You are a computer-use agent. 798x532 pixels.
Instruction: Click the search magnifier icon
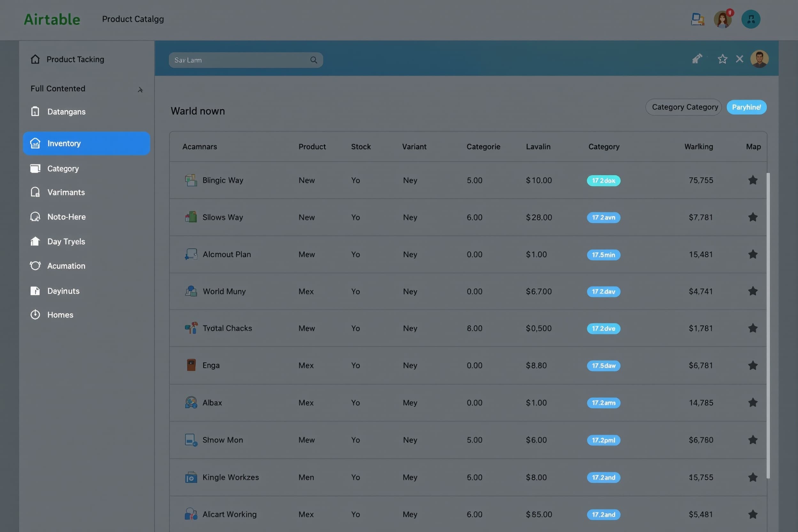[x=314, y=60]
